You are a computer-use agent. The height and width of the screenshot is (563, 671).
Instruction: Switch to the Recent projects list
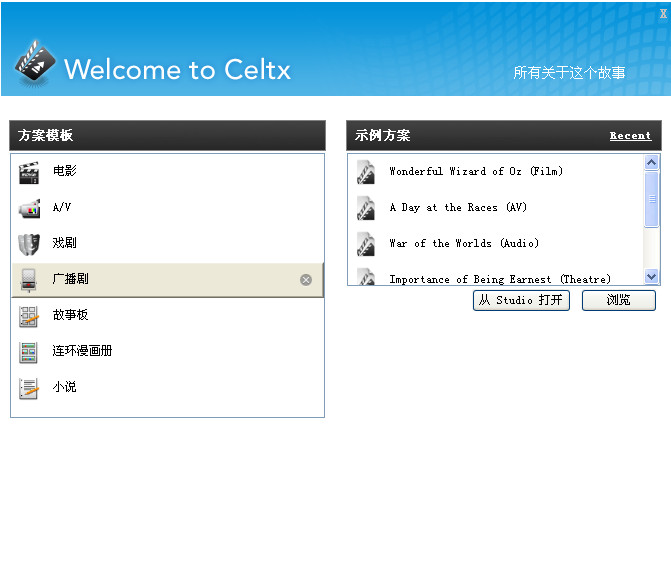click(630, 136)
